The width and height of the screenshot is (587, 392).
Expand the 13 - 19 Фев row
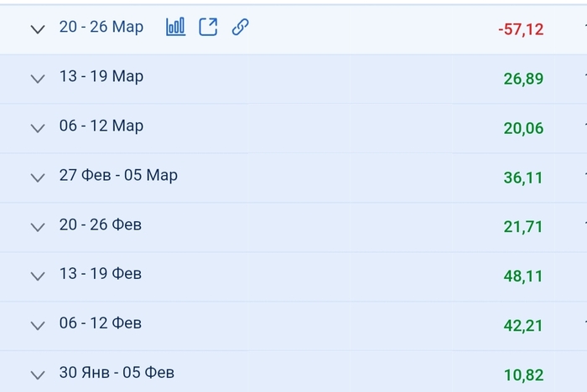click(37, 276)
